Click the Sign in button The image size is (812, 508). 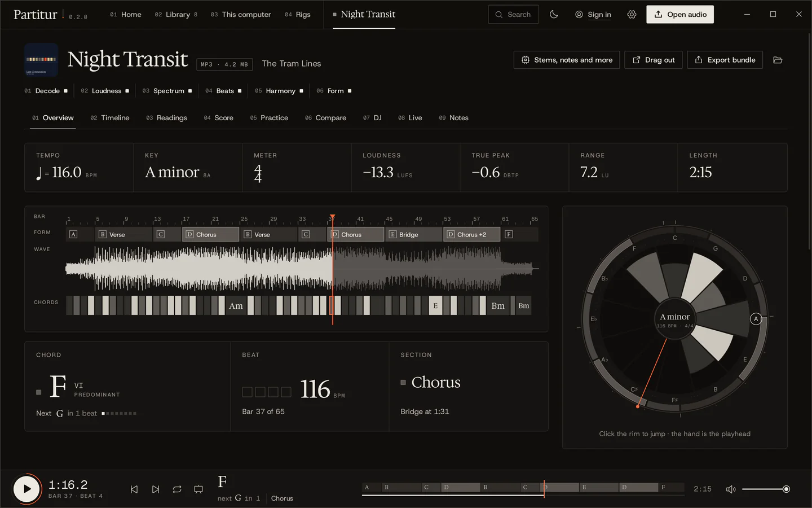coord(593,15)
